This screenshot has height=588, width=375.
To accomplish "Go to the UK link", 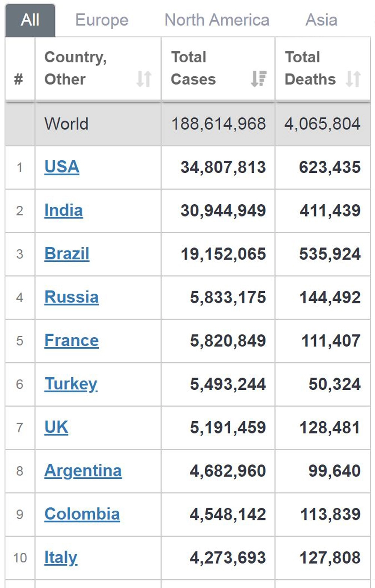I will pos(56,427).
